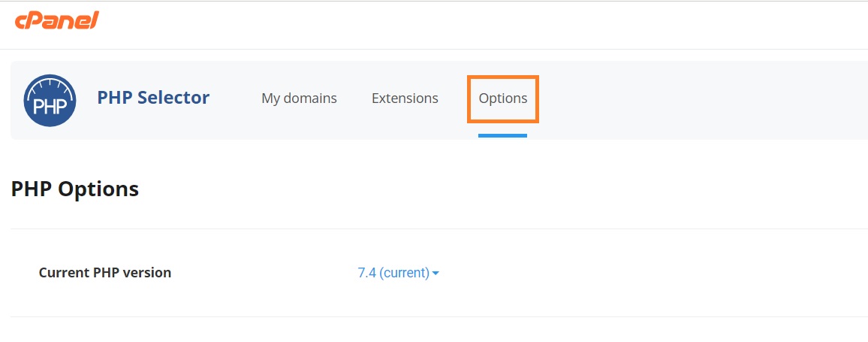Click the Current PHP version label
The image size is (868, 342).
(x=104, y=273)
